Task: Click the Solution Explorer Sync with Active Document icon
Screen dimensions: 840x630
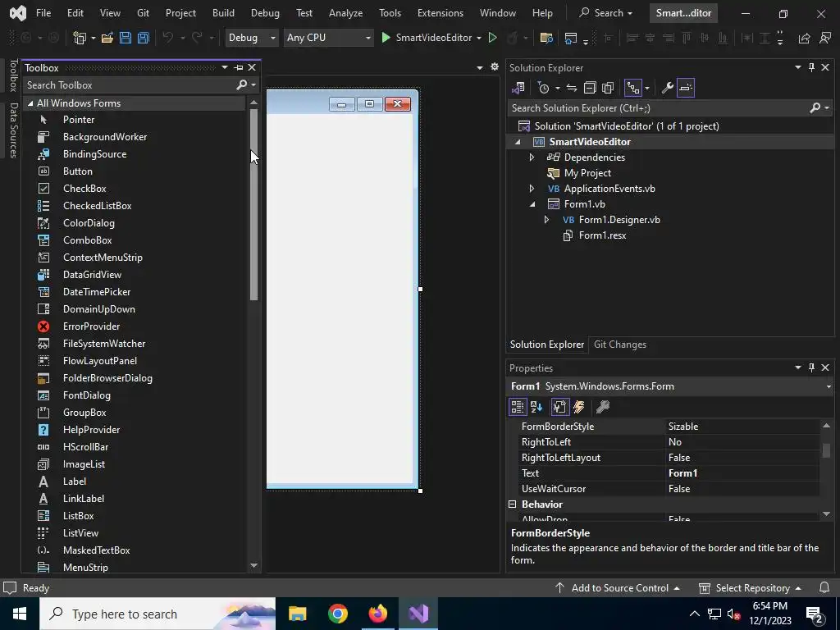Action: (572, 88)
